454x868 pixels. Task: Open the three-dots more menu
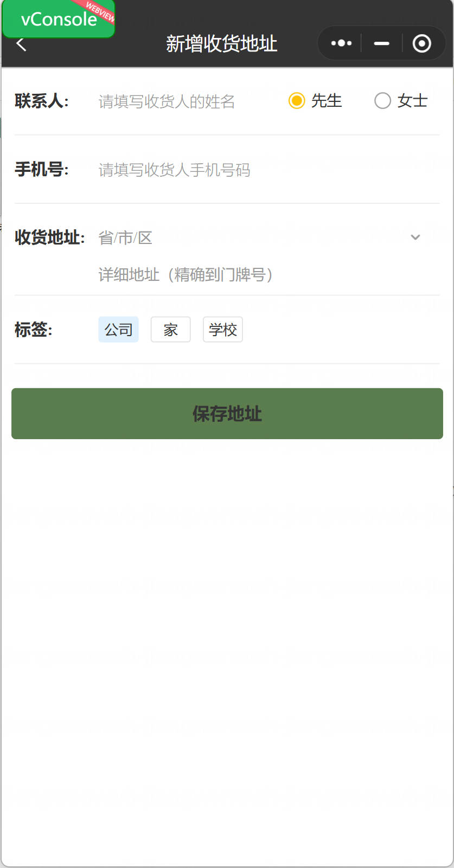(341, 43)
